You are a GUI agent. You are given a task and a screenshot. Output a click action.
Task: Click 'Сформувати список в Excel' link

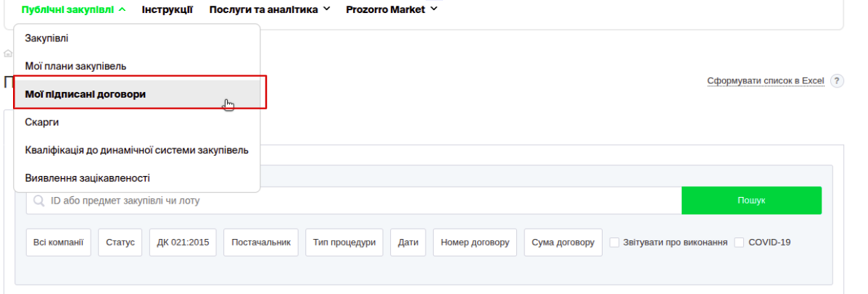point(766,80)
